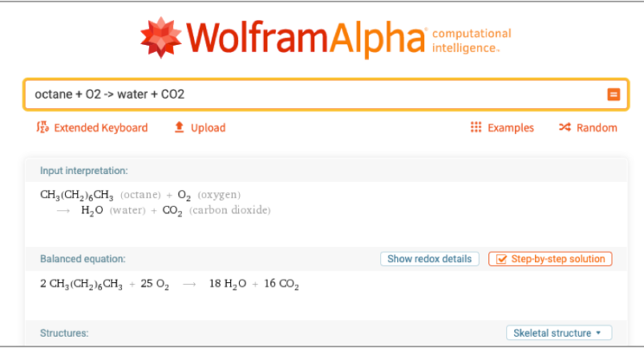Viewport: 644px width, 348px height.
Task: Select the Upload text link
Action: [208, 128]
